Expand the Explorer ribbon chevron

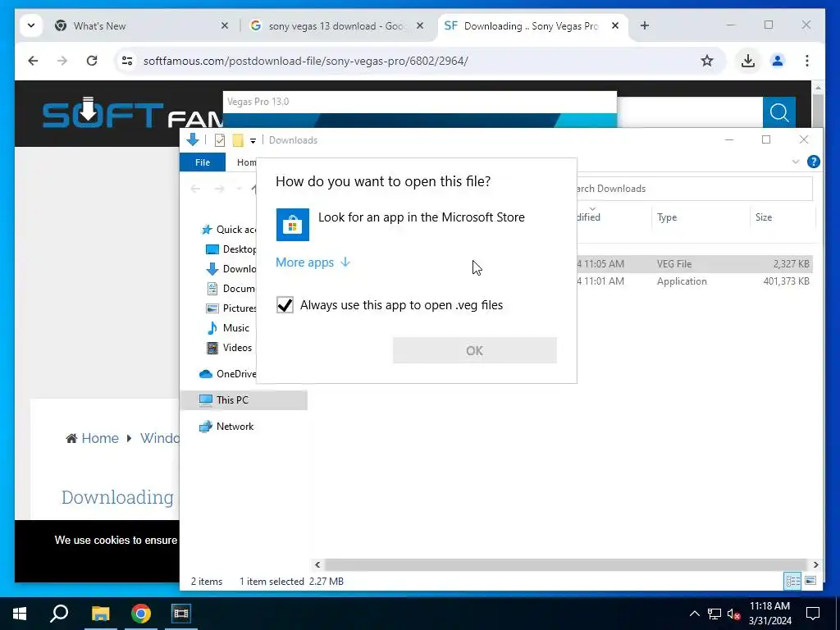click(796, 162)
